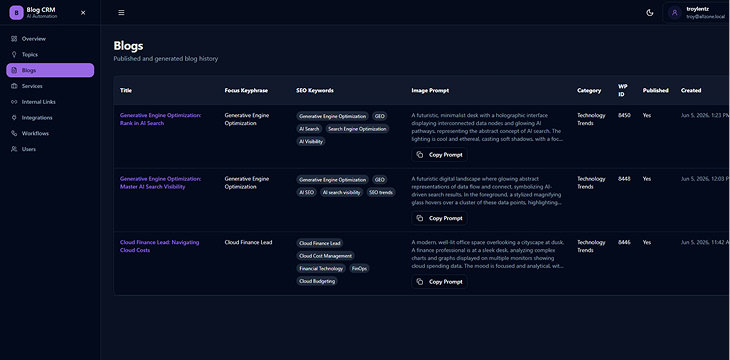Click the 'AI Search' keyword tag
The height and width of the screenshot is (360, 730).
click(309, 129)
